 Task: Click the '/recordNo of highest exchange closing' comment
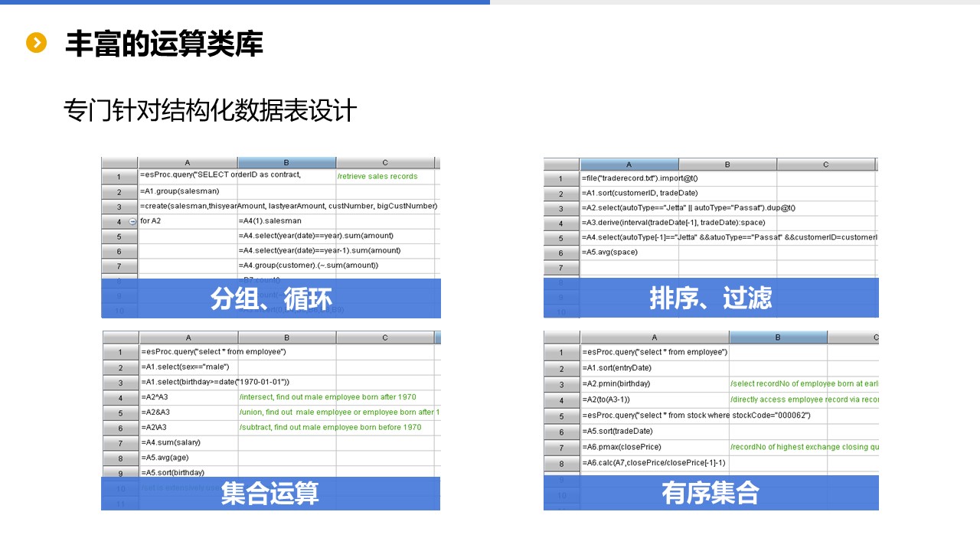[x=804, y=448]
